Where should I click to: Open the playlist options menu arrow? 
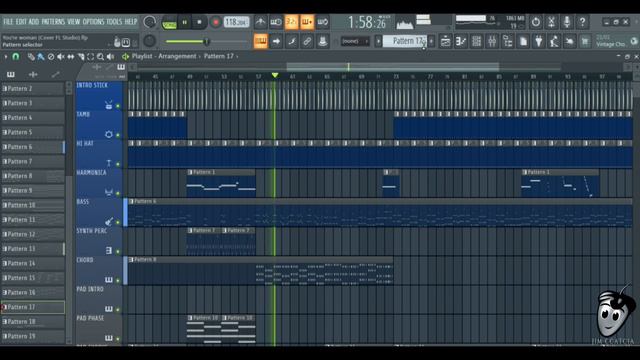pyautogui.click(x=6, y=57)
